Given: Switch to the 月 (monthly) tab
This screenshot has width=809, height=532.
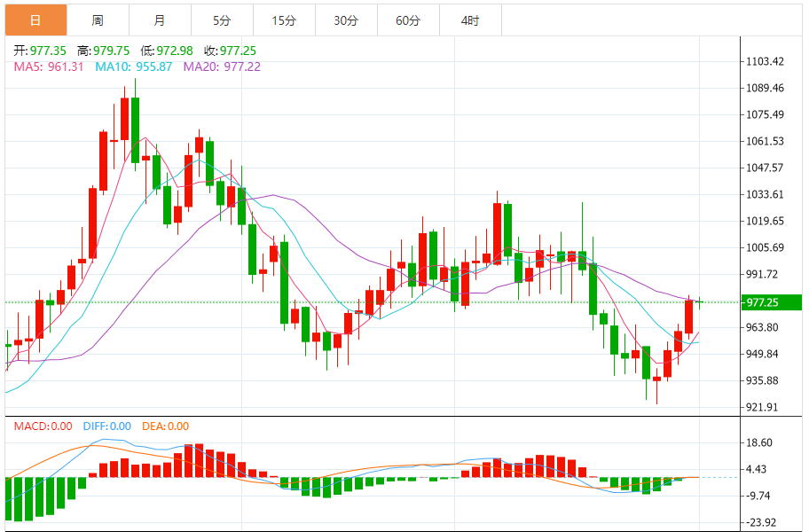Looking at the screenshot, I should tap(160, 20).
